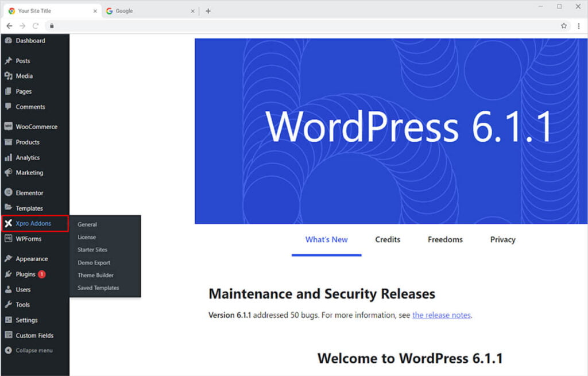The height and width of the screenshot is (376, 588).
Task: Click the Analytics bar chart icon
Action: (8, 157)
